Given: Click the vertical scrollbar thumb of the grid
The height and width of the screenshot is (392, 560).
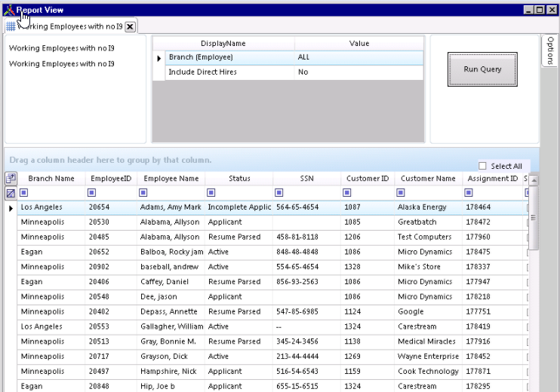Looking at the screenshot, I should pos(534,218).
